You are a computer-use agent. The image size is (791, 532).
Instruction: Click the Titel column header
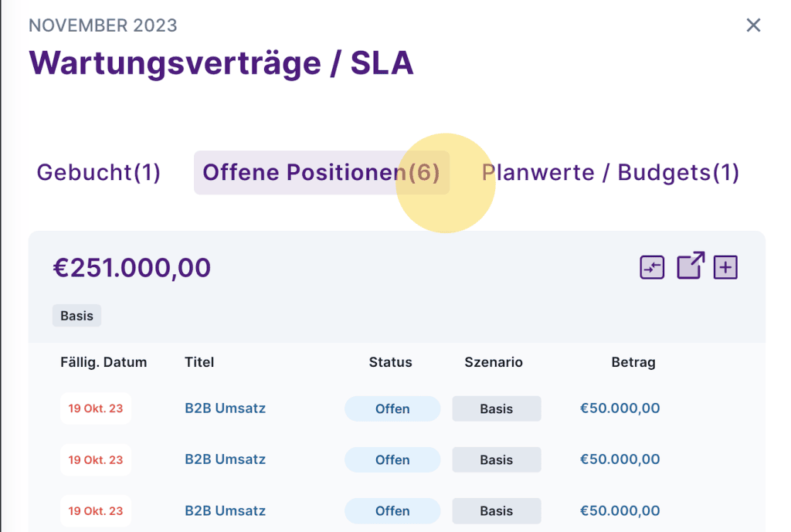coord(199,362)
